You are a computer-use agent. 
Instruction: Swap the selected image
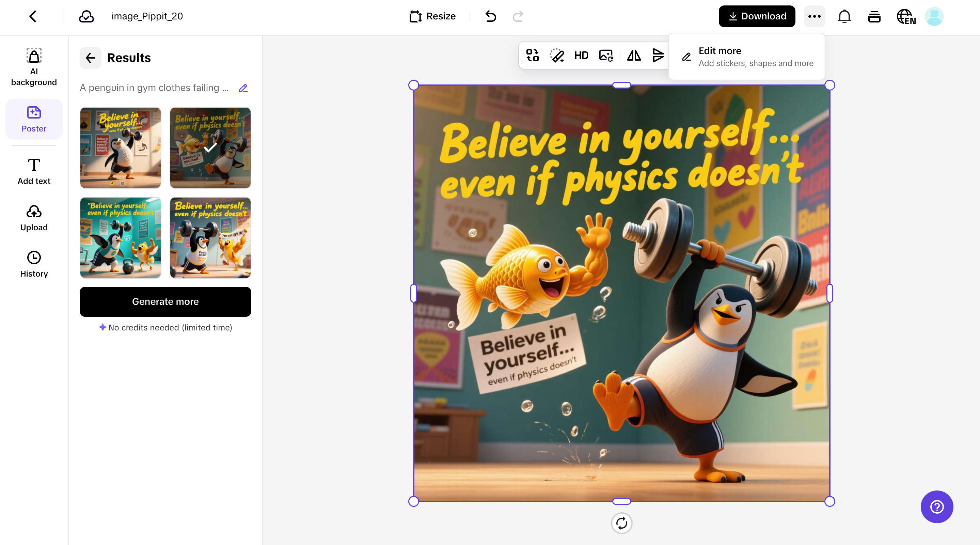pos(532,55)
